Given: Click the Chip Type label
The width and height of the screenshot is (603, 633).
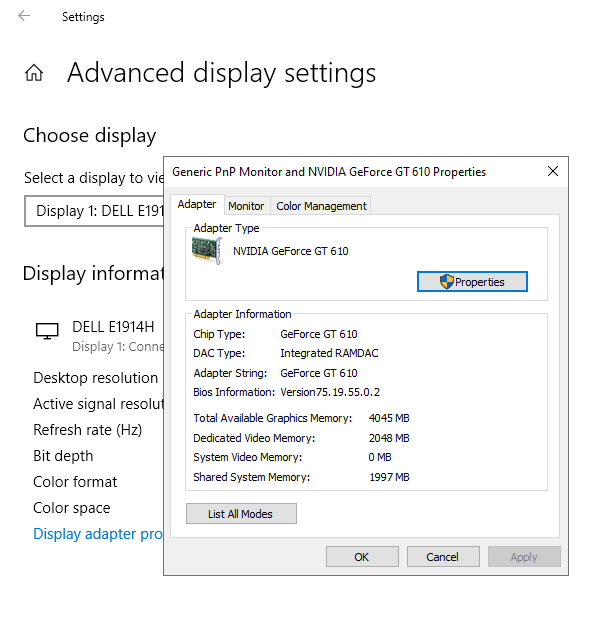Looking at the screenshot, I should click(x=219, y=334).
